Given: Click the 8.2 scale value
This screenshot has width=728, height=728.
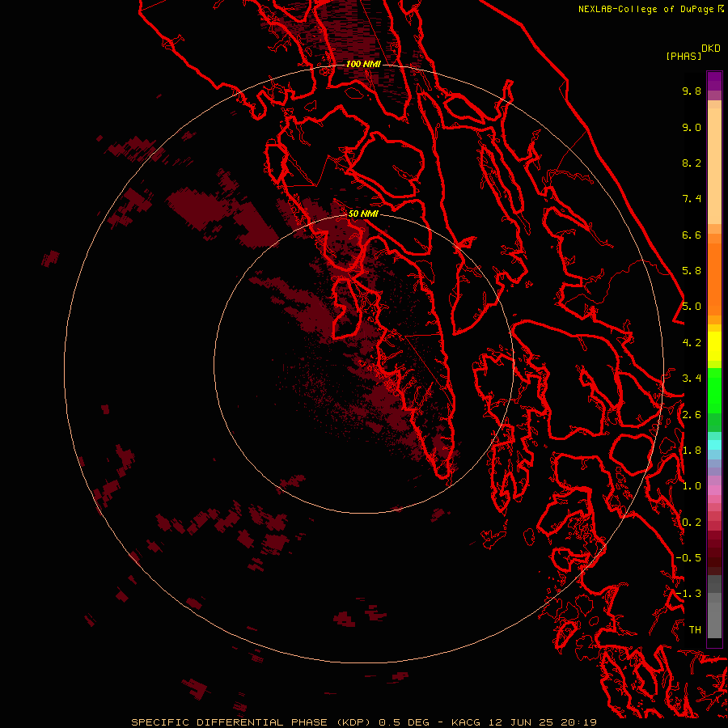Looking at the screenshot, I should click(692, 163).
